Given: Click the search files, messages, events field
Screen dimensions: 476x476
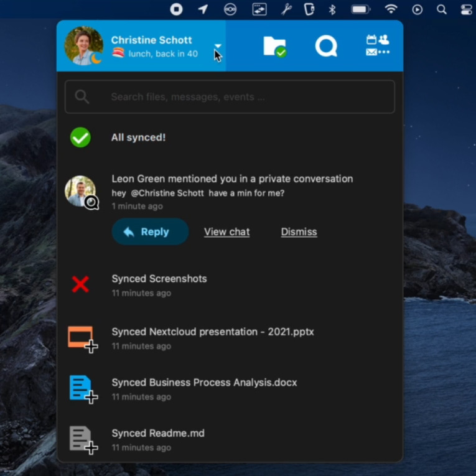Looking at the screenshot, I should pyautogui.click(x=230, y=97).
